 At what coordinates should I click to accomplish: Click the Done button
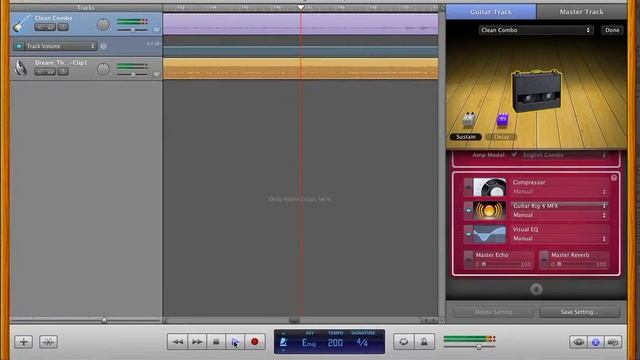pyautogui.click(x=612, y=30)
